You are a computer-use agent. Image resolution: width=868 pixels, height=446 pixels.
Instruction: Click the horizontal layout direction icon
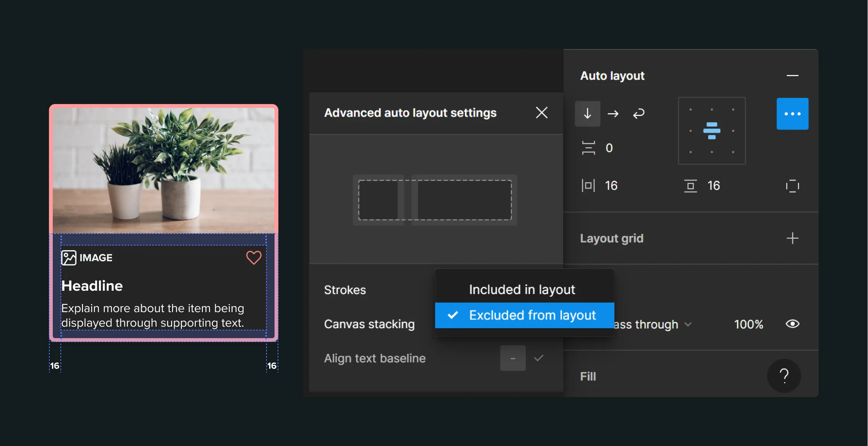pos(613,113)
